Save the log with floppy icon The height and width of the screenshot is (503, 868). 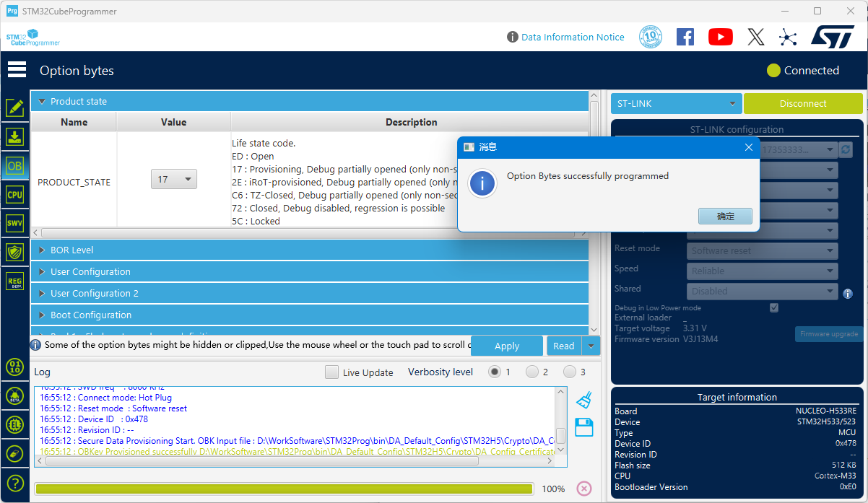[x=584, y=427]
